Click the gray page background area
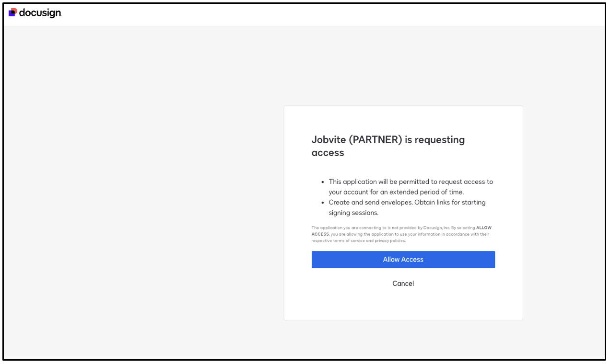The height and width of the screenshot is (364, 610). 144,192
